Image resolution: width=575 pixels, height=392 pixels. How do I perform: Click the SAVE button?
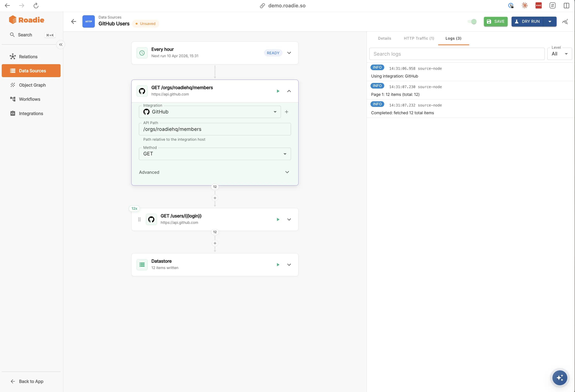[x=495, y=21]
